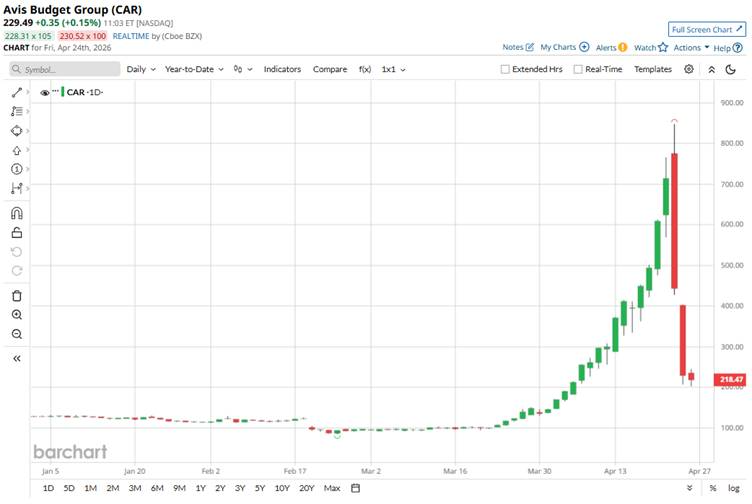This screenshot has width=752, height=504.
Task: Switch to dark mode with moon icon
Action: (733, 69)
